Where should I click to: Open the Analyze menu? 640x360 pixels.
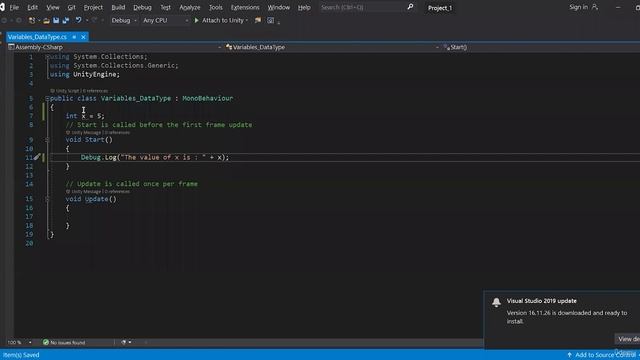click(190, 7)
